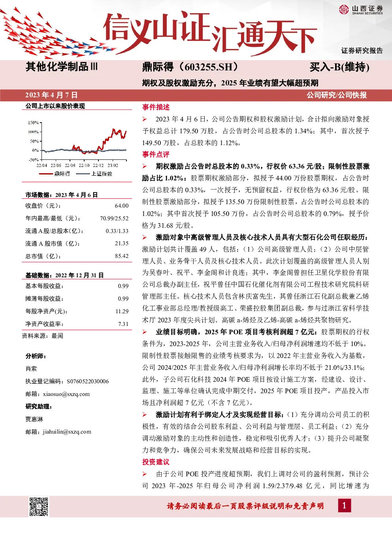The image size is (392, 555).
Task: Click the 分析师 heading
Action: click(36, 356)
